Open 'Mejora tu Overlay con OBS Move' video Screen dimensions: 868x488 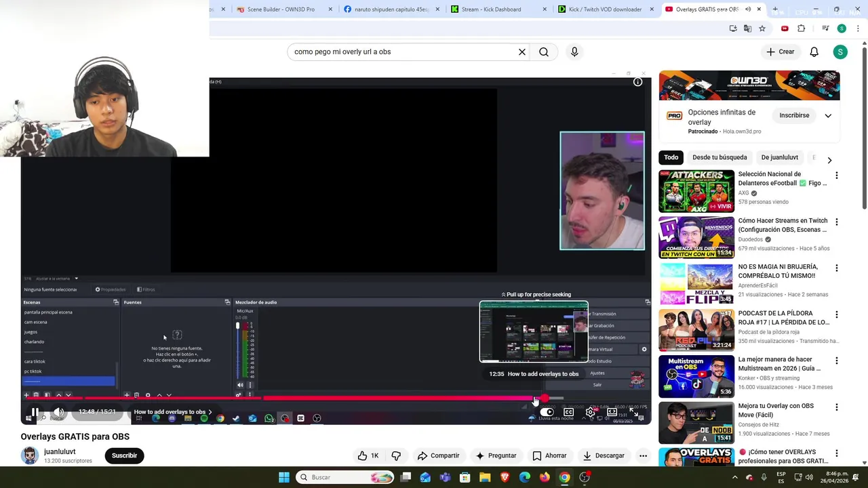696,423
